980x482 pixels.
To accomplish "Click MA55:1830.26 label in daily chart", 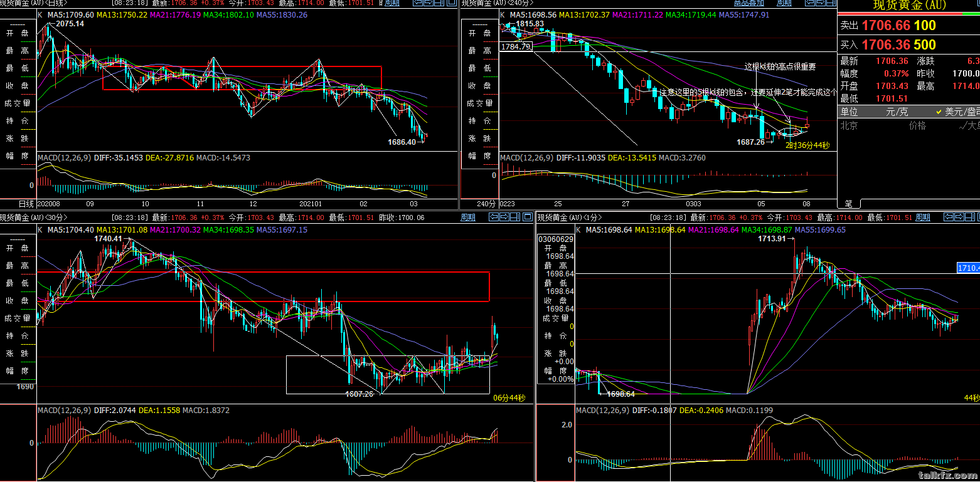I will pos(282,14).
